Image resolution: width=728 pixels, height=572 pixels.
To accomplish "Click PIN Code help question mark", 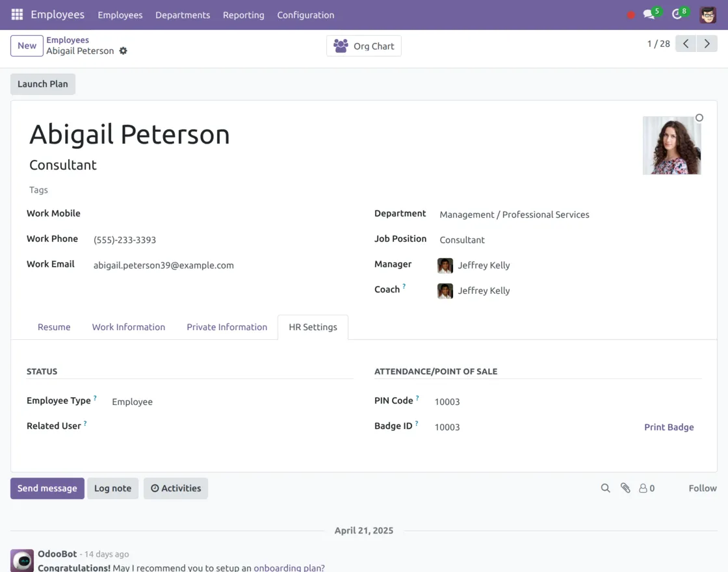I will (x=417, y=398).
